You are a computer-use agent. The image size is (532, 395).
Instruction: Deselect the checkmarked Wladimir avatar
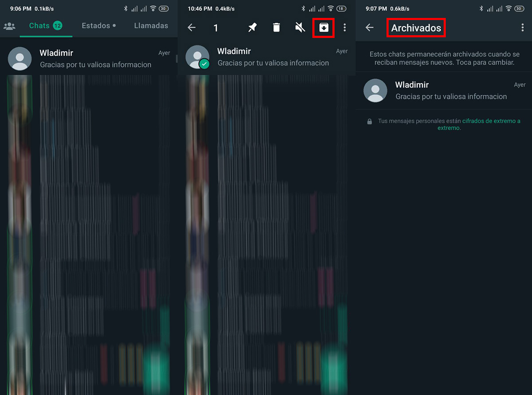(197, 57)
